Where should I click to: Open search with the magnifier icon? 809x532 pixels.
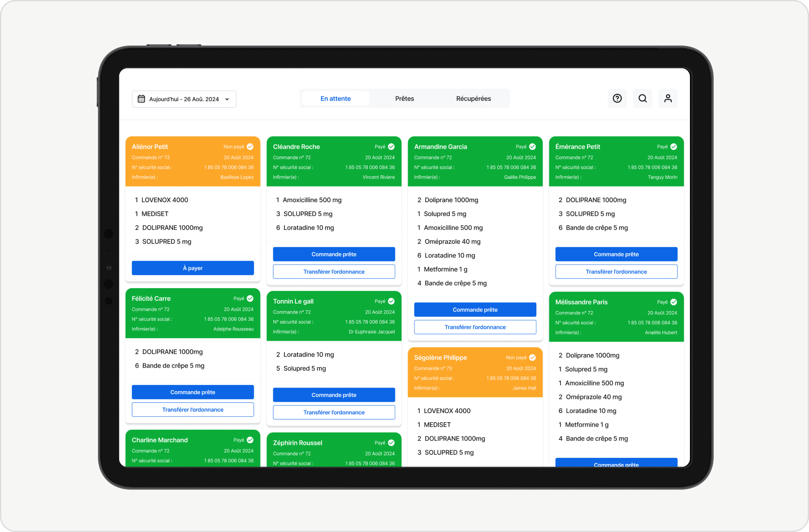643,99
